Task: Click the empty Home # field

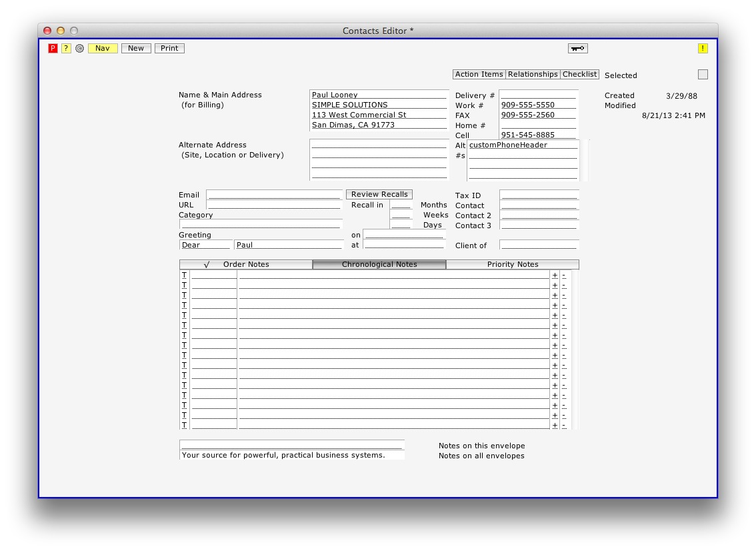Action: pyautogui.click(x=539, y=125)
